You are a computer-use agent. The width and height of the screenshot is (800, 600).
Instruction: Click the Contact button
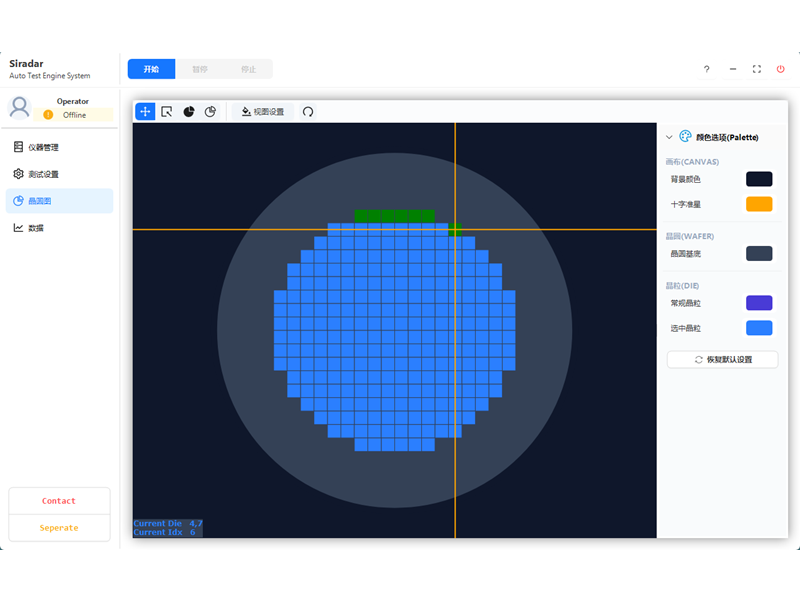tap(59, 501)
